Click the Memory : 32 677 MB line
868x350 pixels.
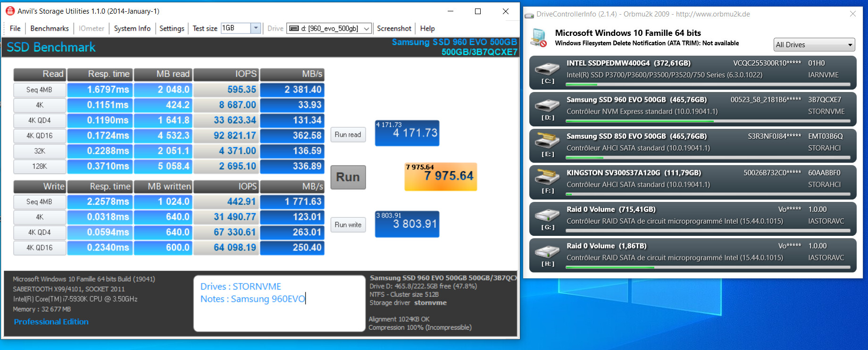coord(42,309)
